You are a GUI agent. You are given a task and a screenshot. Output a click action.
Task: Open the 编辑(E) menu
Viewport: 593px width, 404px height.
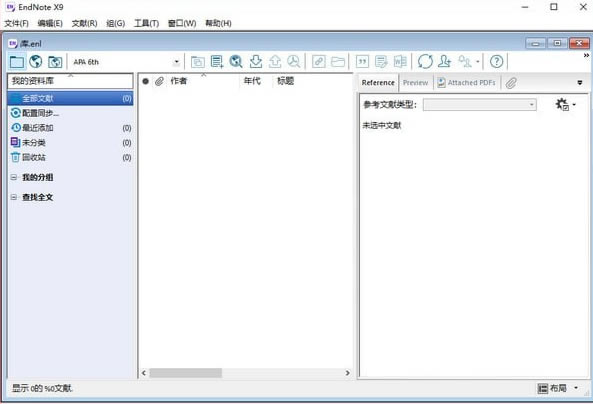[50, 23]
